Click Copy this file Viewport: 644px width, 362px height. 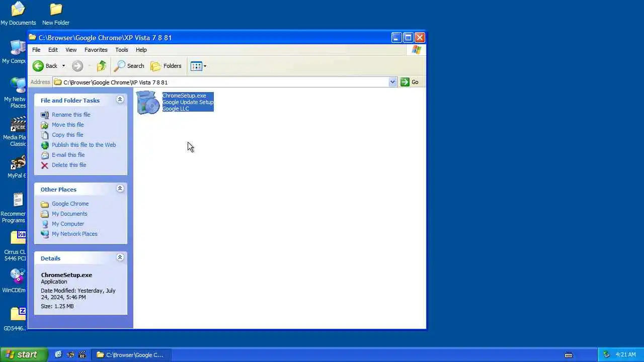pyautogui.click(x=67, y=135)
